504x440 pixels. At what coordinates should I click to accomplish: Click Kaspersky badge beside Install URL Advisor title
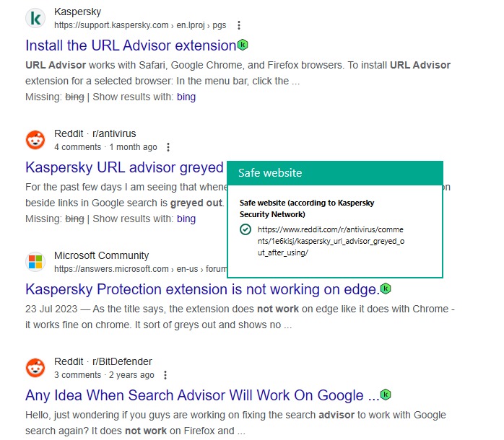point(243,45)
